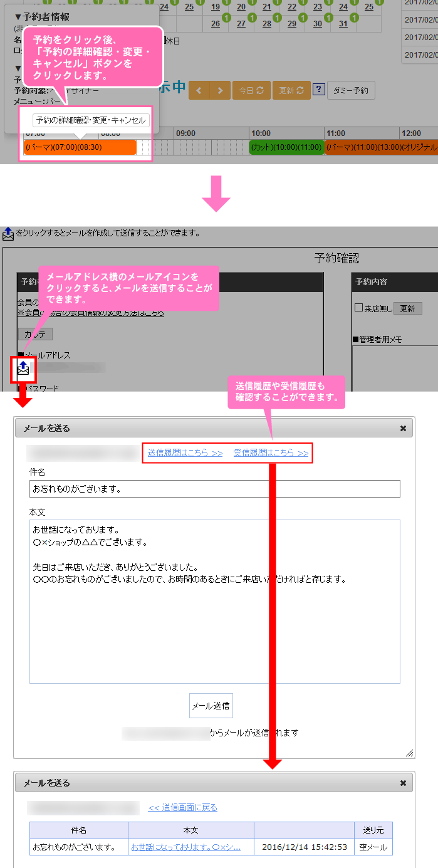Tick the 来店無し checkbox
438x868 pixels.
[x=359, y=308]
